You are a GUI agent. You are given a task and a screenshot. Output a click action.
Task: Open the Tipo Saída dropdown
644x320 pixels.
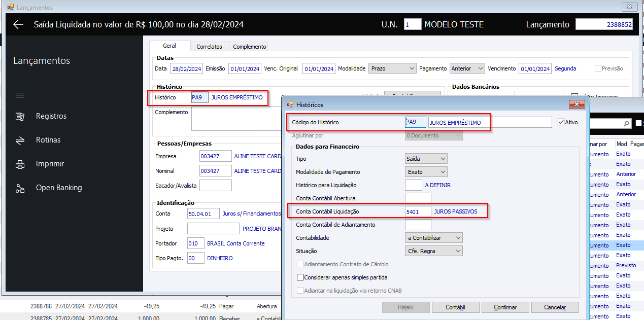[426, 159]
